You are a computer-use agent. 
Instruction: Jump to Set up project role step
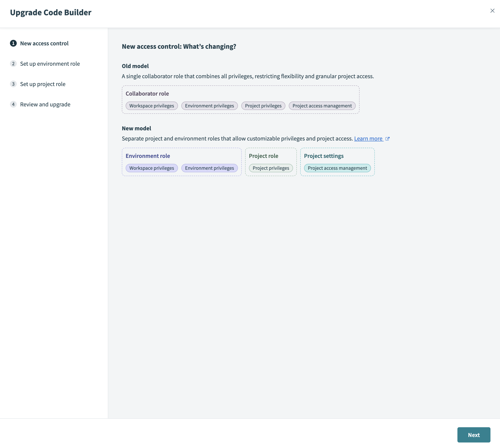[43, 84]
